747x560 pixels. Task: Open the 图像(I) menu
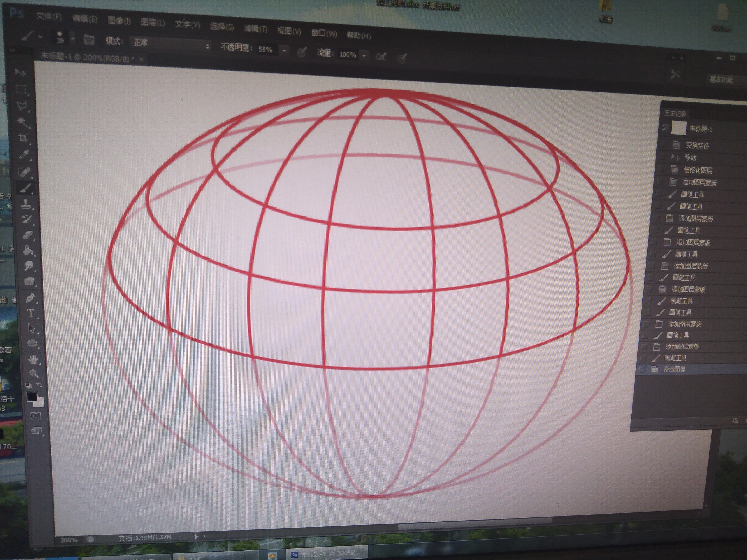pyautogui.click(x=119, y=21)
